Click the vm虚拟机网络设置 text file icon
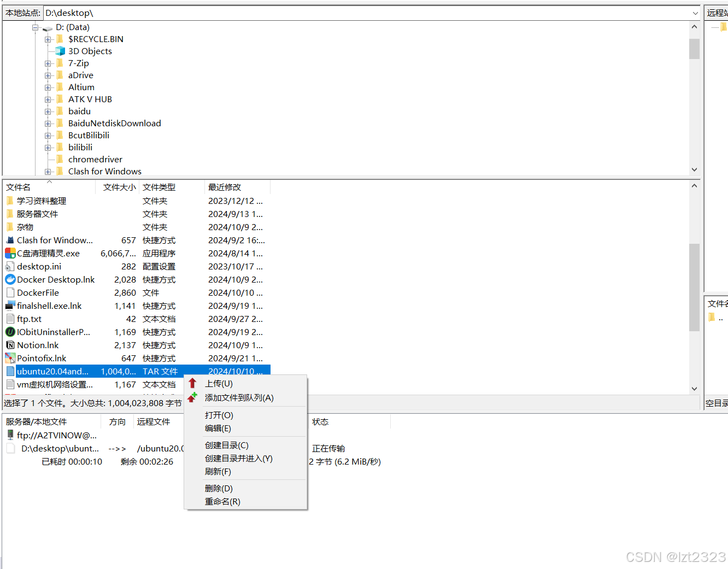728x569 pixels. [10, 384]
